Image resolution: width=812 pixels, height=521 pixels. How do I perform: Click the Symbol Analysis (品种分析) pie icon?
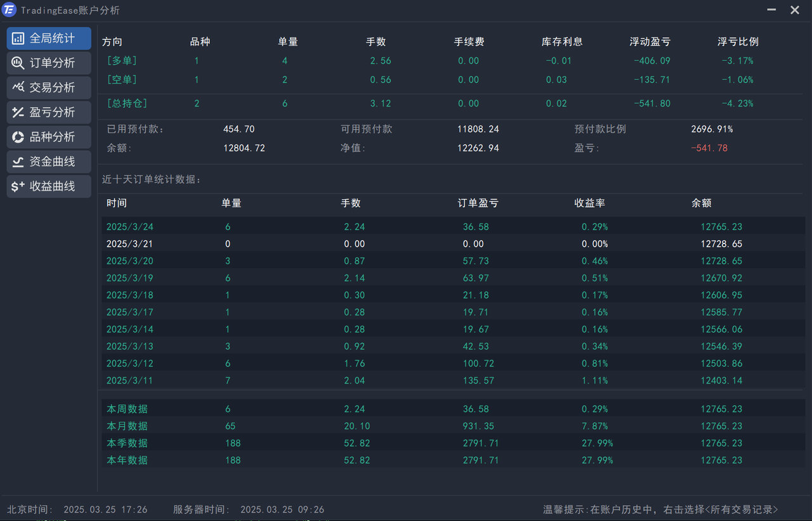[x=18, y=137]
